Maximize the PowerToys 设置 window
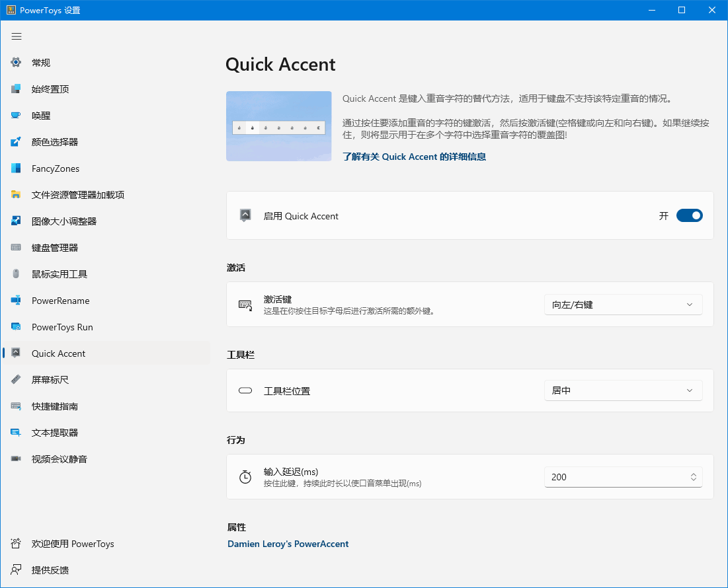The height and width of the screenshot is (588, 728). tap(682, 10)
